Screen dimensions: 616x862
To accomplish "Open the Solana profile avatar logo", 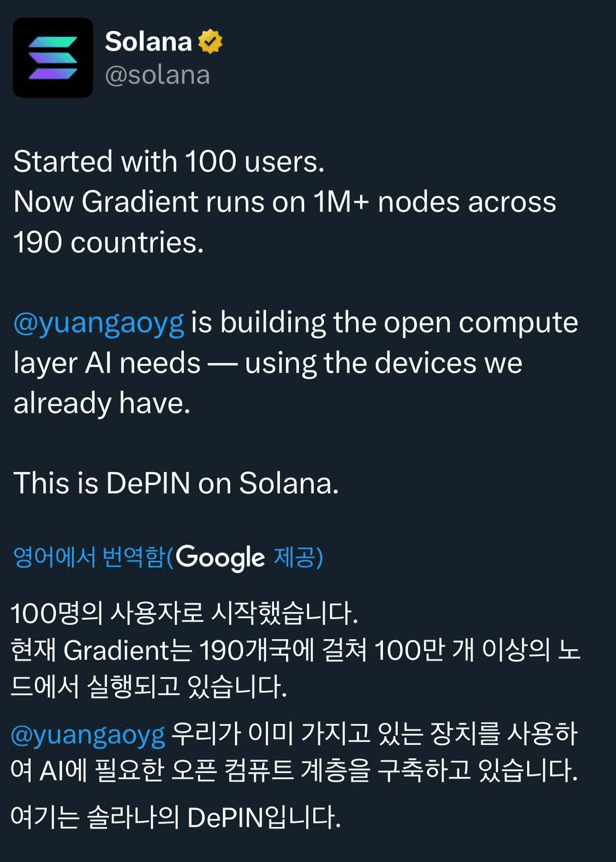I will [x=53, y=58].
